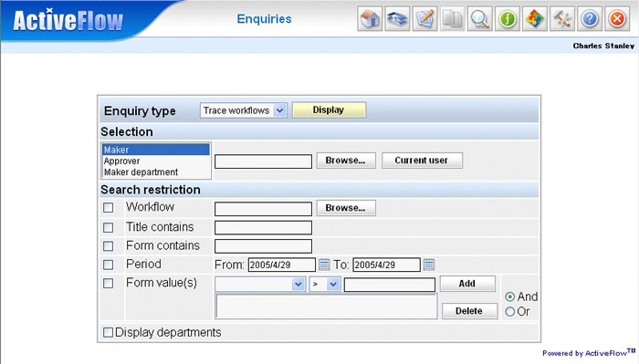Tick the Period checkbox
This screenshot has height=364, width=639.
click(108, 265)
